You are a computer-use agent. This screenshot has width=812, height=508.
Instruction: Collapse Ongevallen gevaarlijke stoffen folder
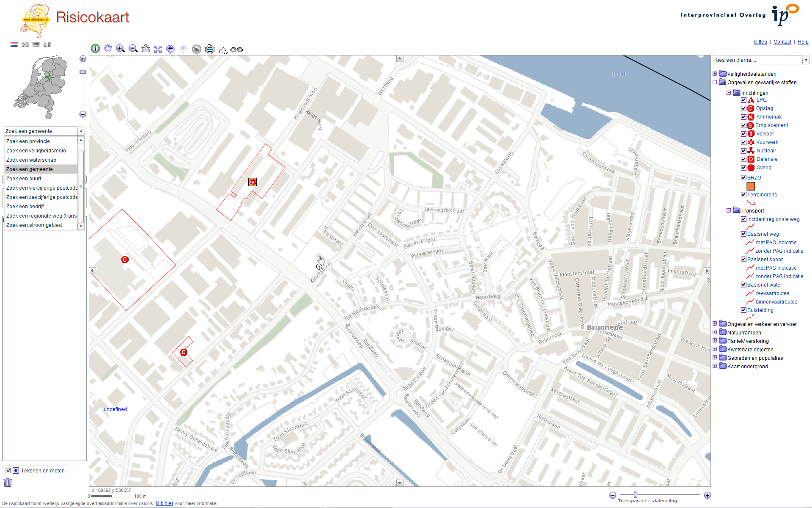pyautogui.click(x=715, y=83)
